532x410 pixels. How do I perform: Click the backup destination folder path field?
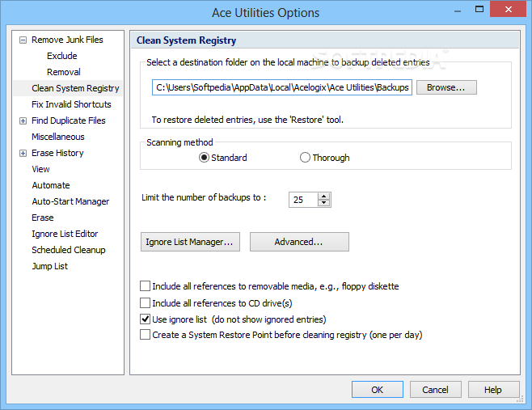pos(282,87)
